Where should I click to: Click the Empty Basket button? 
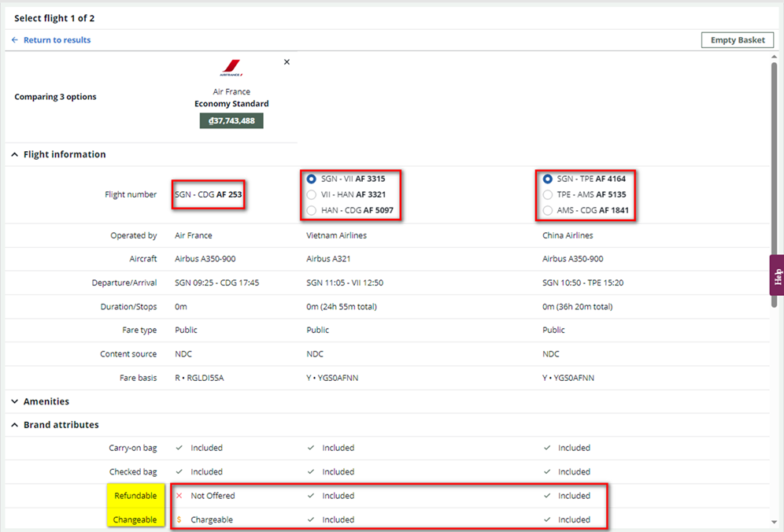[x=738, y=40]
